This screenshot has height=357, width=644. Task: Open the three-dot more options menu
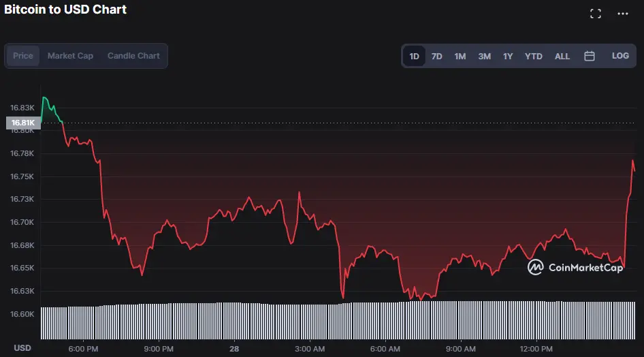click(x=622, y=14)
